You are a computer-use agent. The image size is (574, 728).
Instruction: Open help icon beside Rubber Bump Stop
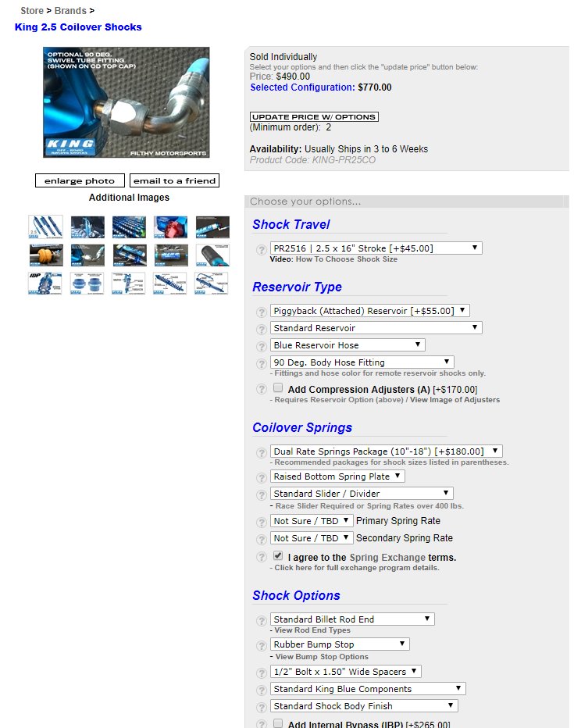tap(262, 646)
